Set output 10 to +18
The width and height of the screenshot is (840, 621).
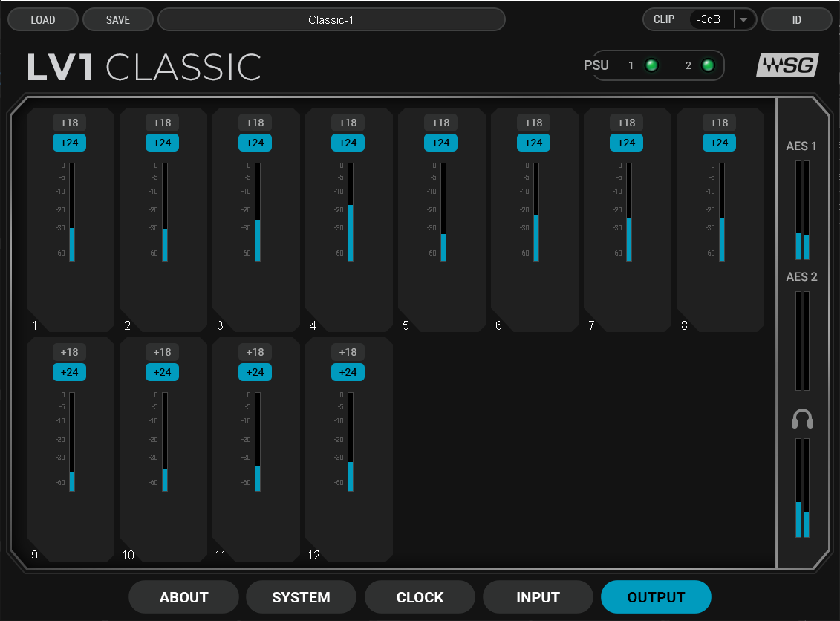(163, 352)
